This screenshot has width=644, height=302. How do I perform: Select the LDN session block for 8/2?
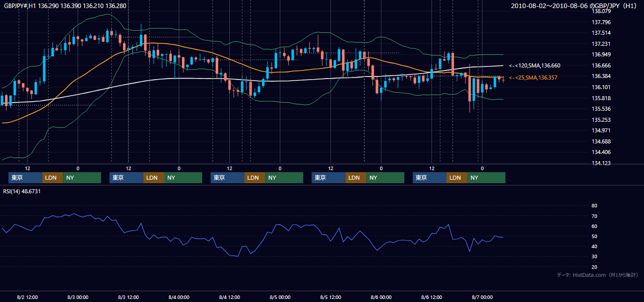point(52,178)
